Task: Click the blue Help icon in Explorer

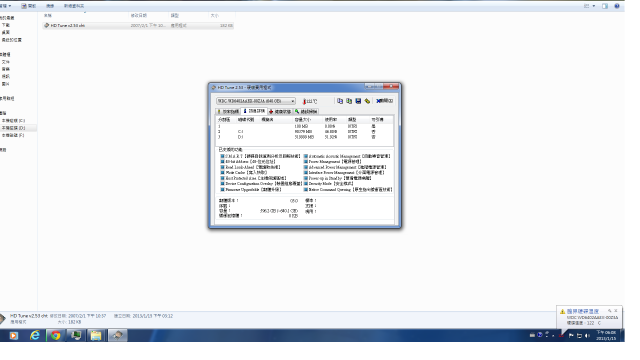Action: tap(617, 6)
